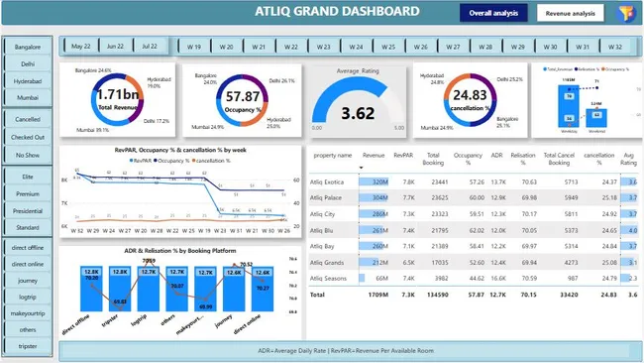
Task: Select week W 21 tab
Action: [259, 47]
